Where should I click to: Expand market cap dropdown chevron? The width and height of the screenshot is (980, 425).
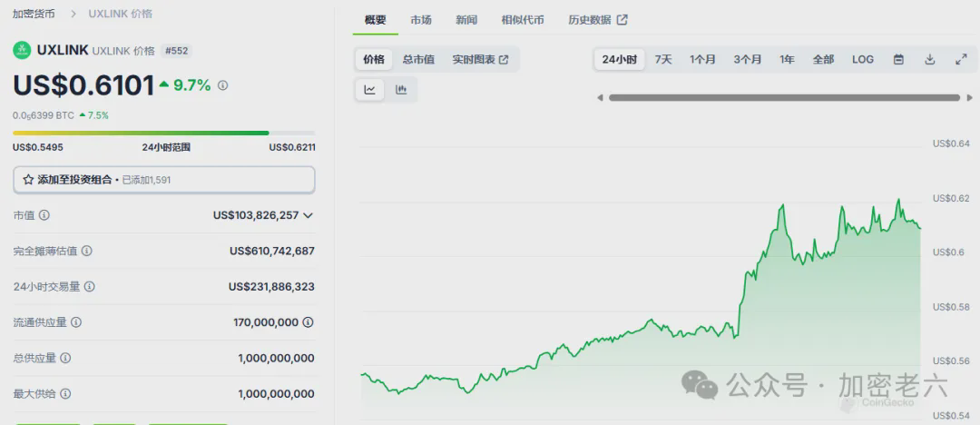tap(308, 215)
